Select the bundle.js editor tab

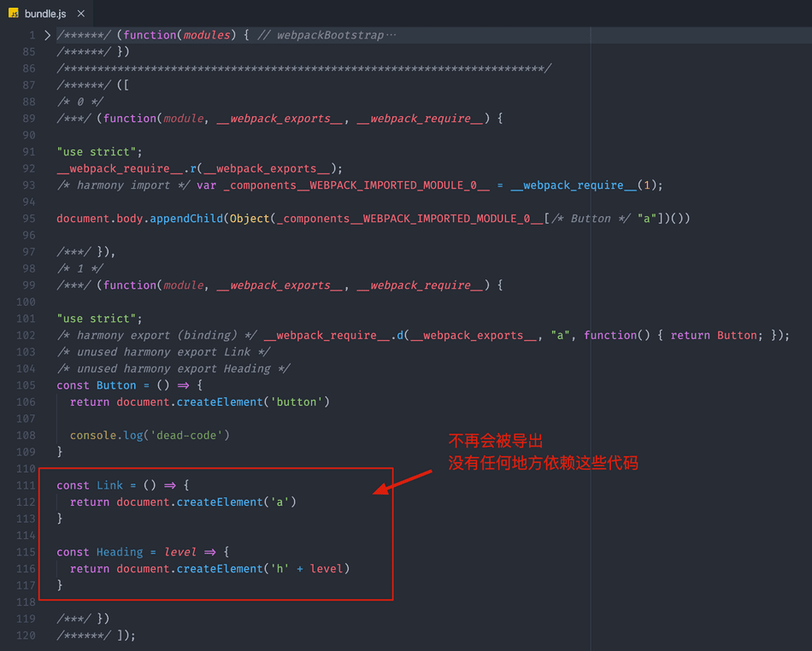(x=45, y=14)
